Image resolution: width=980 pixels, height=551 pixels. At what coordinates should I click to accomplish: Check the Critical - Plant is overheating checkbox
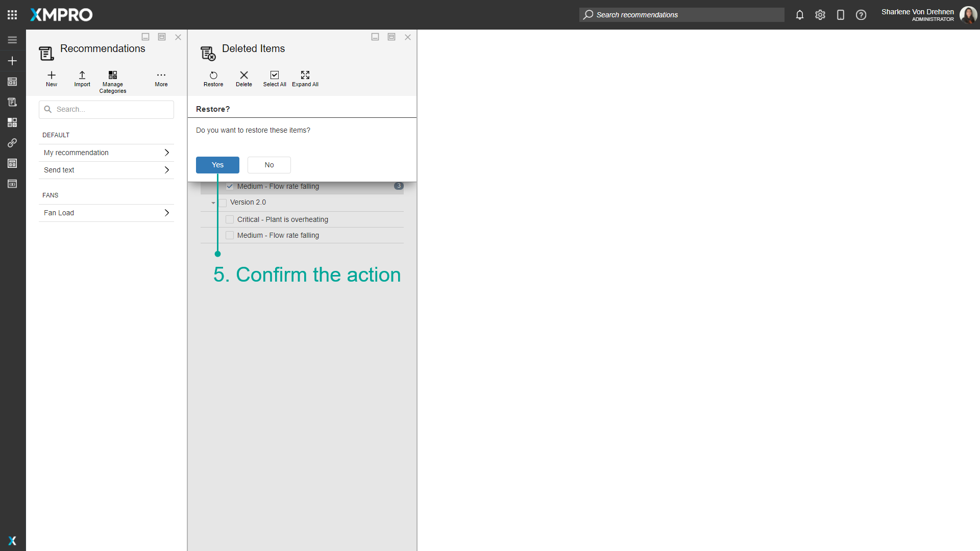230,219
